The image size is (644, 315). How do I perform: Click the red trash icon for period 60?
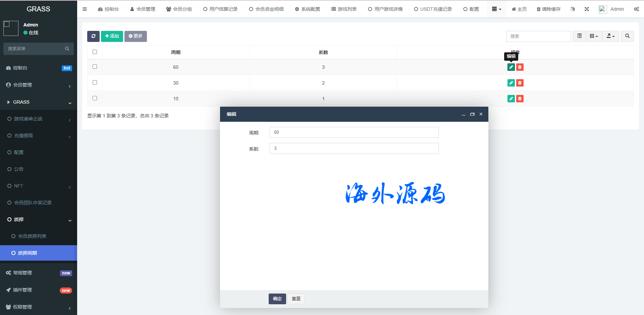tap(520, 67)
